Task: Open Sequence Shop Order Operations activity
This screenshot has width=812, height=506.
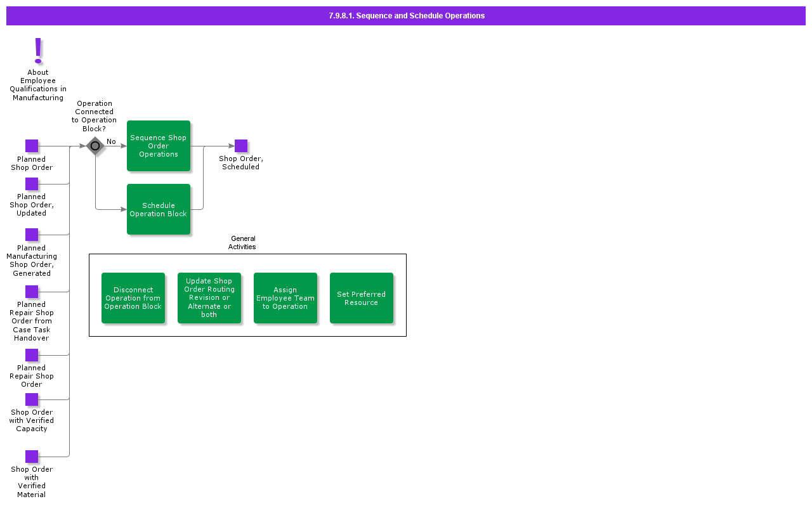Action: tap(159, 146)
